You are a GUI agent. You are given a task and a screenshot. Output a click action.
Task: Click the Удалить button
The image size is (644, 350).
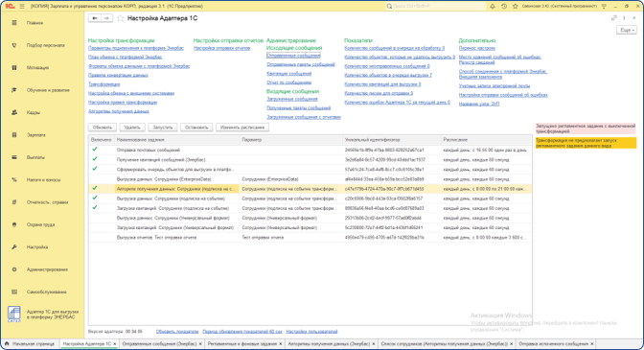tap(132, 128)
